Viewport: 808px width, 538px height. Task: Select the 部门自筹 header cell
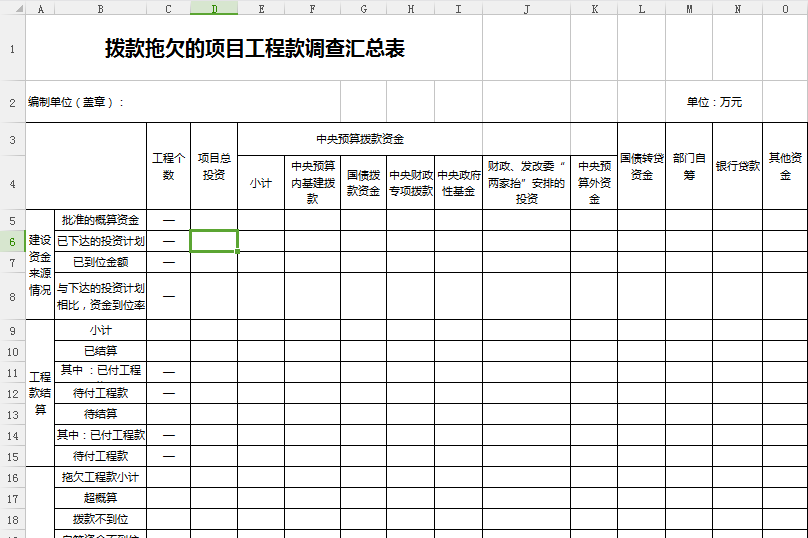click(x=689, y=166)
